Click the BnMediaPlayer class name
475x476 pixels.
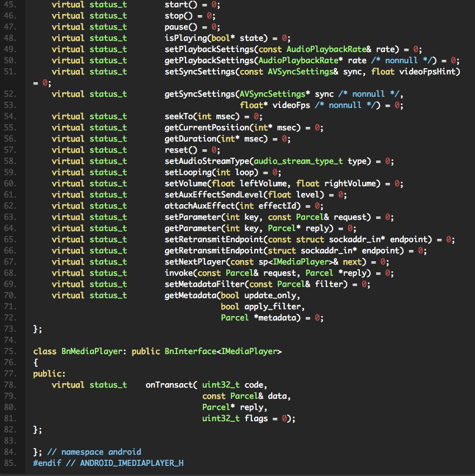[x=92, y=351]
